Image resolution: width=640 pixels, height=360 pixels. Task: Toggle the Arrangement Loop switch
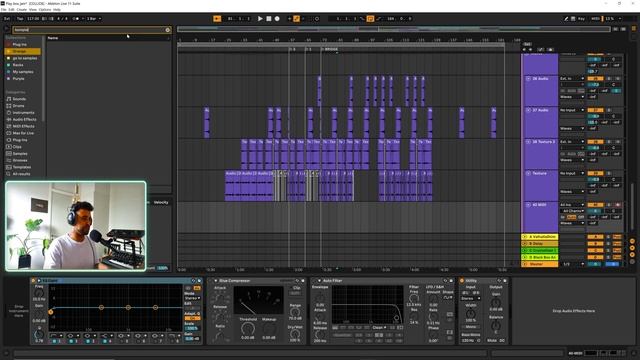(x=370, y=18)
